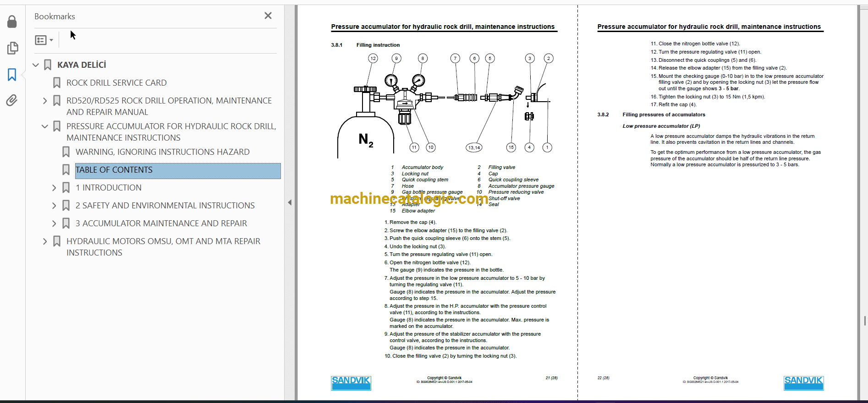Image resolution: width=868 pixels, height=403 pixels.
Task: Open Hydraulic Motors OMSU, OMT and MTA bookmark
Action: [163, 247]
